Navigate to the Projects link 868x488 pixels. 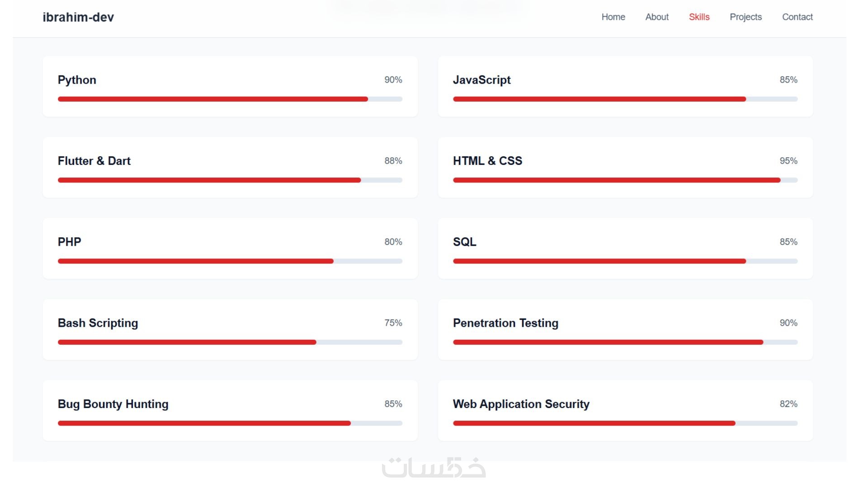tap(745, 17)
